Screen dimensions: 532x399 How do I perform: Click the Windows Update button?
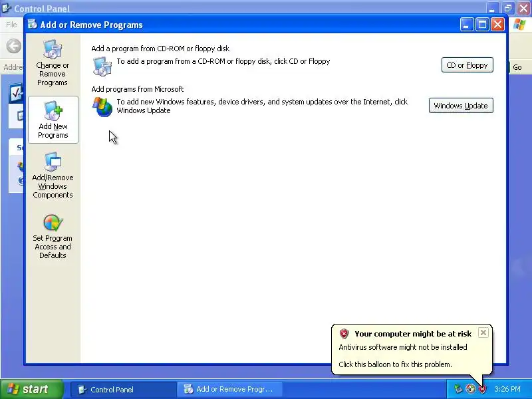click(x=461, y=106)
